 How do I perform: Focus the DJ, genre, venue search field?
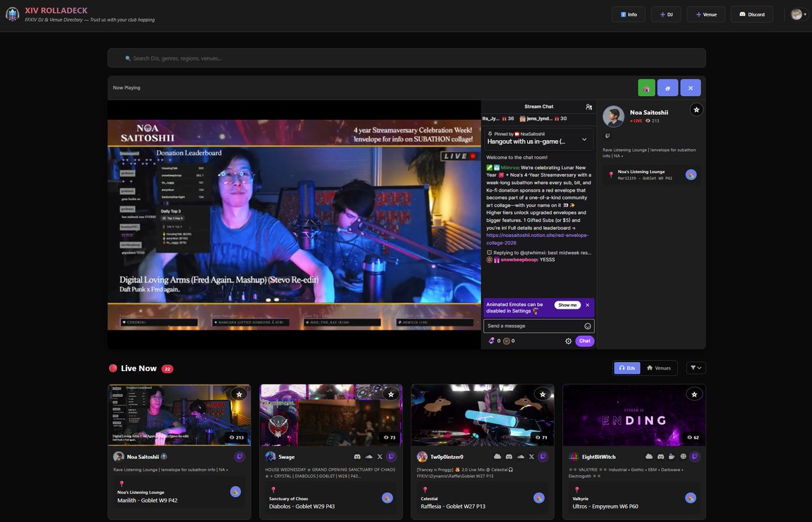click(x=407, y=58)
